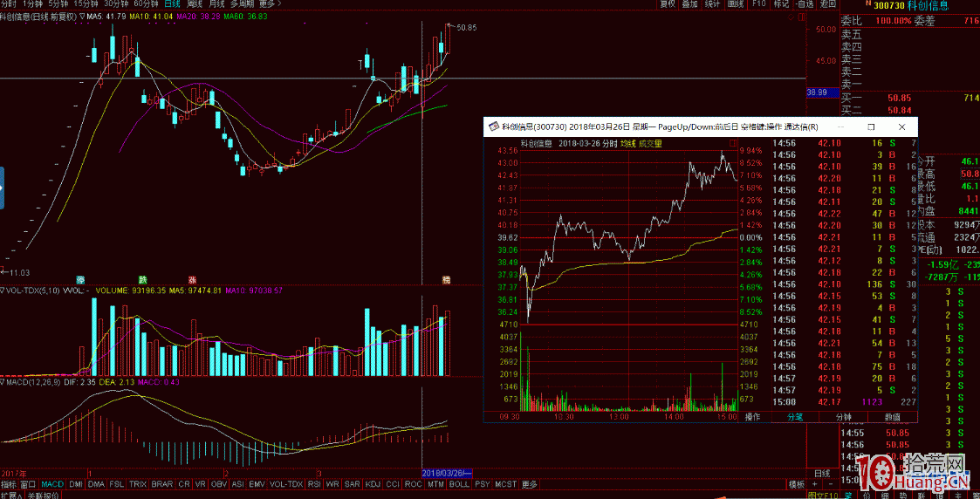980x499 pixels.
Task: Select the 日线 daily period
Action: 172,3
